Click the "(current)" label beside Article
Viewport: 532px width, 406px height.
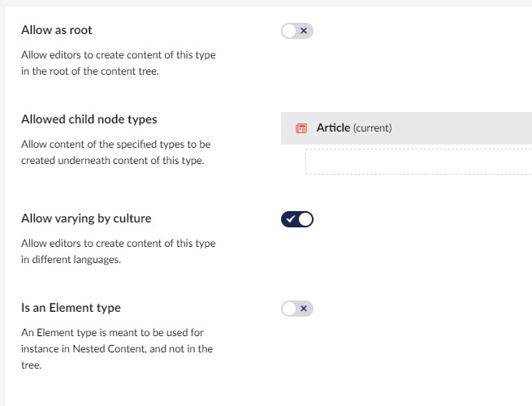click(372, 127)
